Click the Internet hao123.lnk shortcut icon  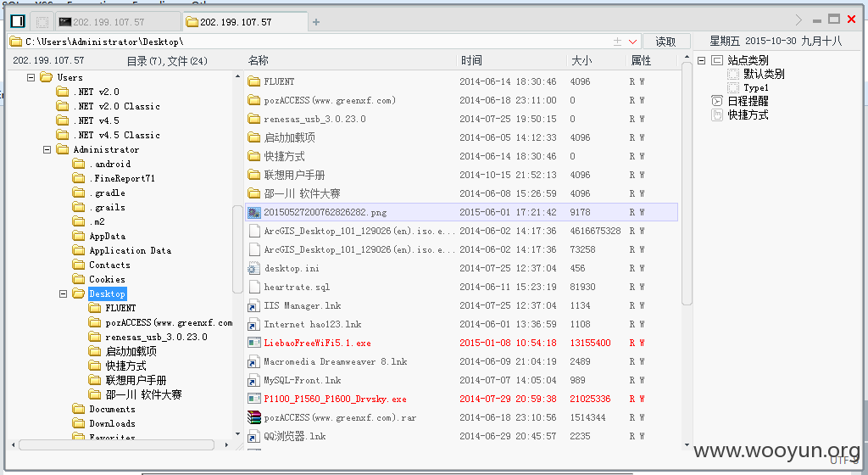coord(254,324)
